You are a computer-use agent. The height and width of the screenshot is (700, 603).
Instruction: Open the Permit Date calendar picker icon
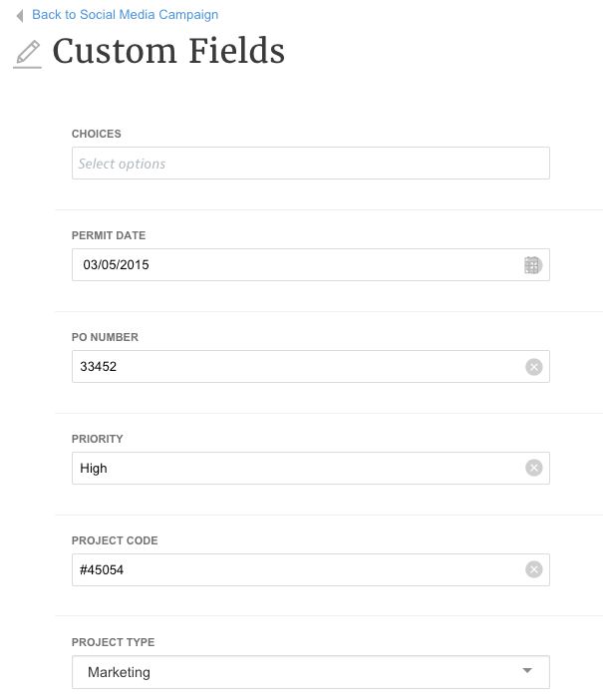click(x=533, y=265)
